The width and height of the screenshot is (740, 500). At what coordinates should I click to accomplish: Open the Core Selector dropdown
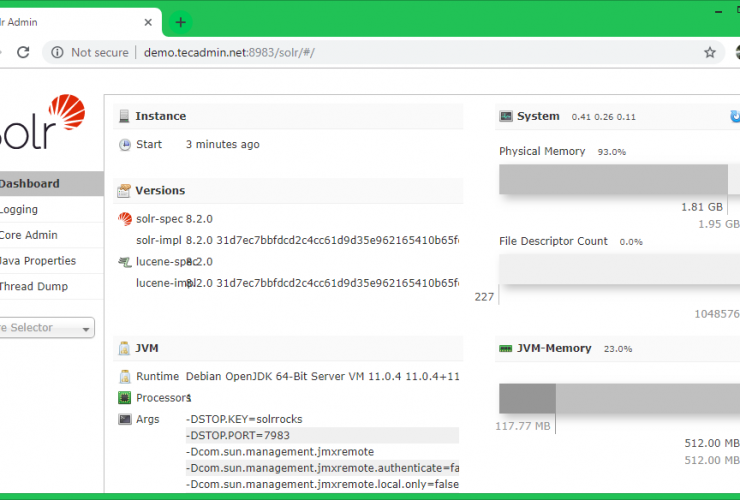46,328
